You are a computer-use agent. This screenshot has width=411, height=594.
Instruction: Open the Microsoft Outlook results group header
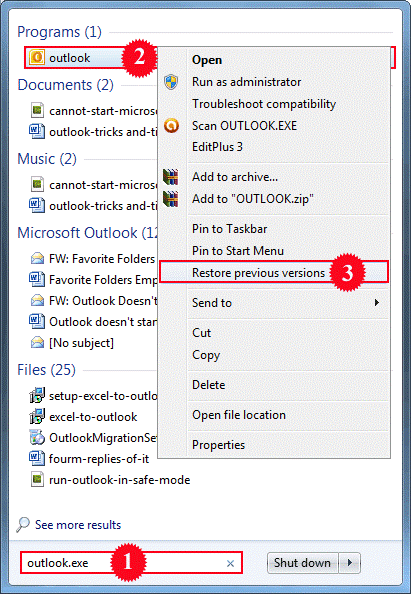(88, 233)
